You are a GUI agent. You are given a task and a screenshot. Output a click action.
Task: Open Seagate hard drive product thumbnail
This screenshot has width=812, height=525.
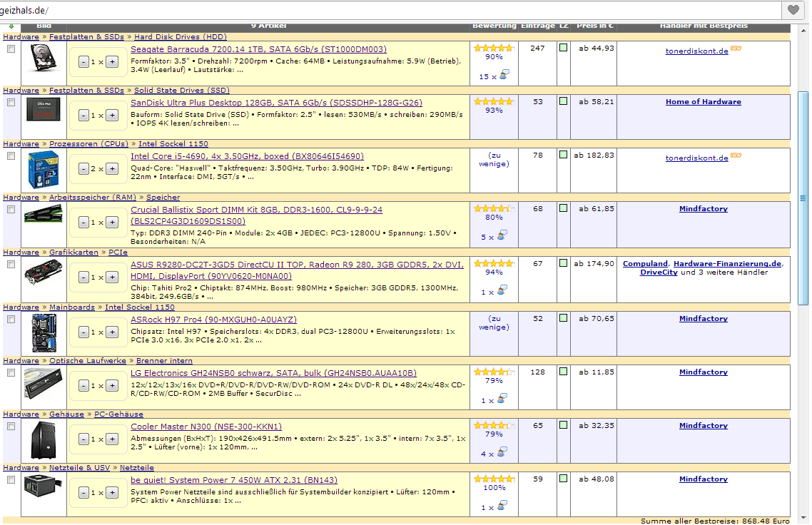pos(44,58)
